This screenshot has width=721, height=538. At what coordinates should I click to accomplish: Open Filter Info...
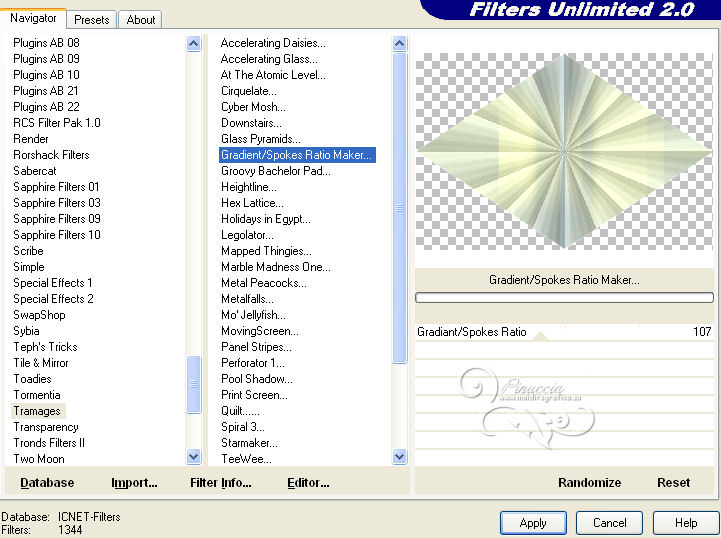coord(221,483)
